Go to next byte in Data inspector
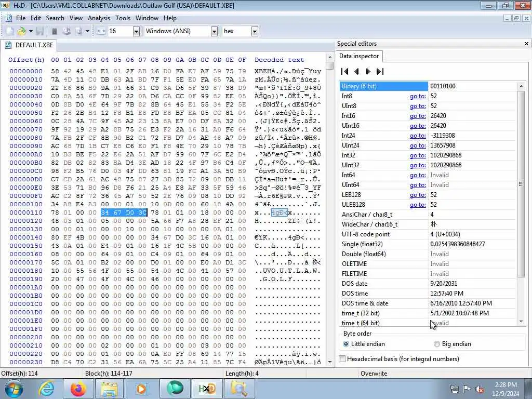This screenshot has width=532, height=399. pos(368,71)
